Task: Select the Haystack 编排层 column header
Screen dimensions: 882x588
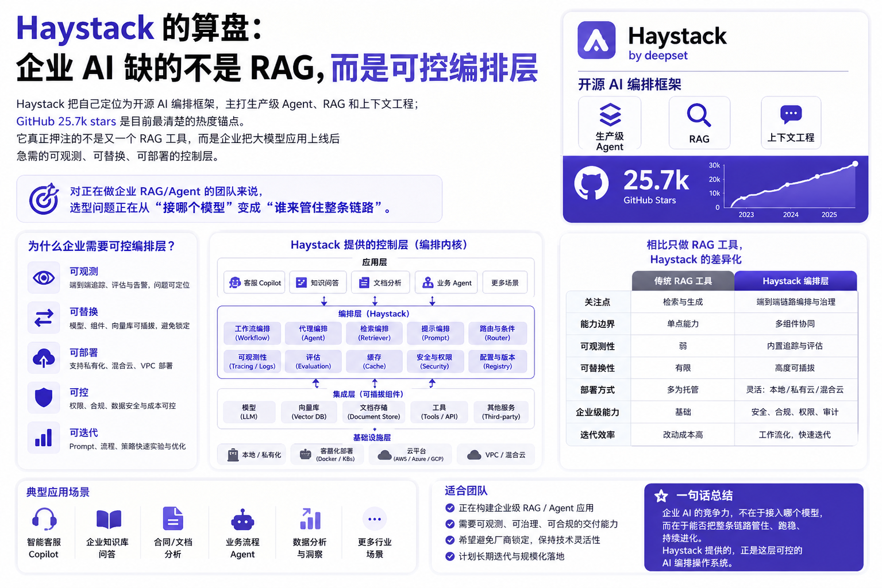Action: (x=795, y=281)
